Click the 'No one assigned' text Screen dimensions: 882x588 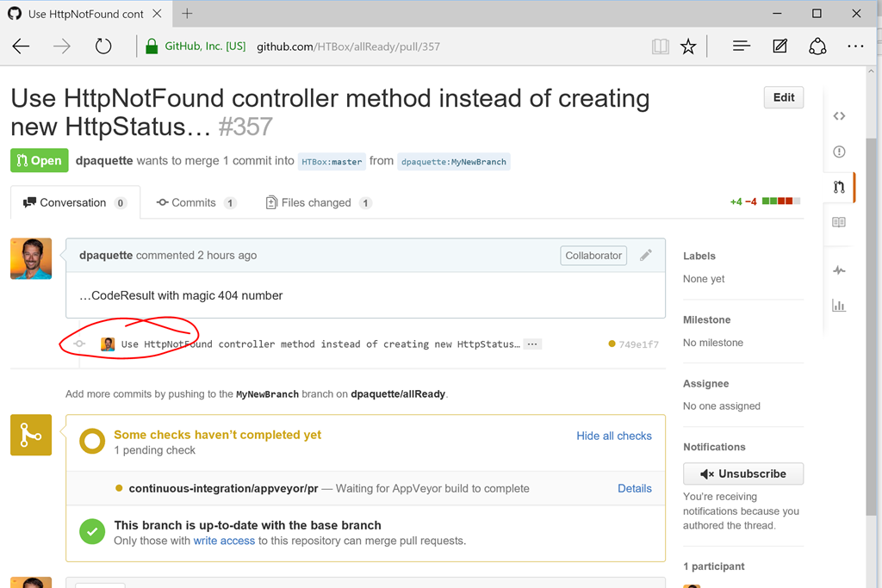click(722, 405)
